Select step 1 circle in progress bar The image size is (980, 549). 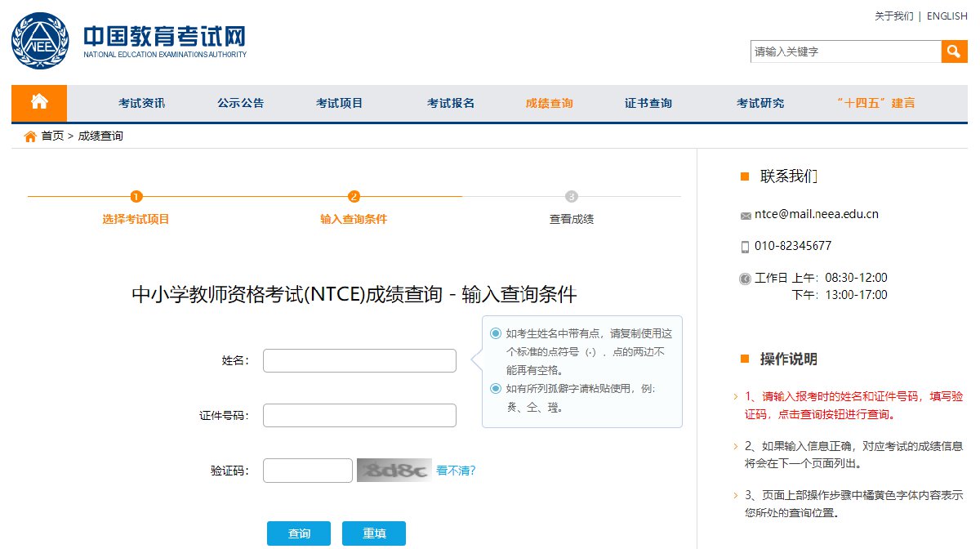tap(136, 196)
